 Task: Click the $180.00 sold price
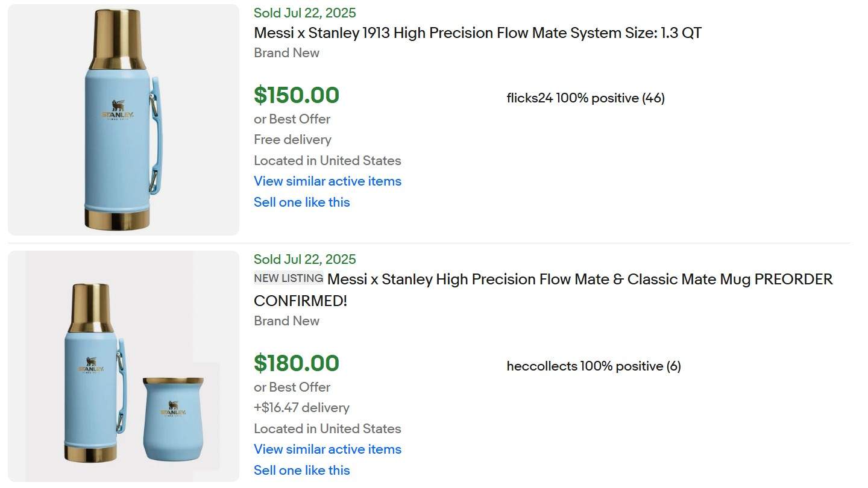coord(297,363)
